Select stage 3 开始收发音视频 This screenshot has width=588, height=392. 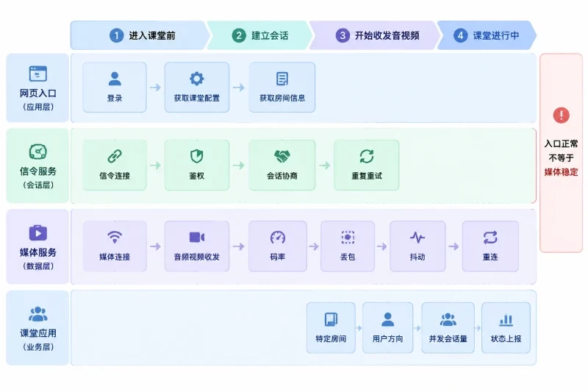point(375,35)
